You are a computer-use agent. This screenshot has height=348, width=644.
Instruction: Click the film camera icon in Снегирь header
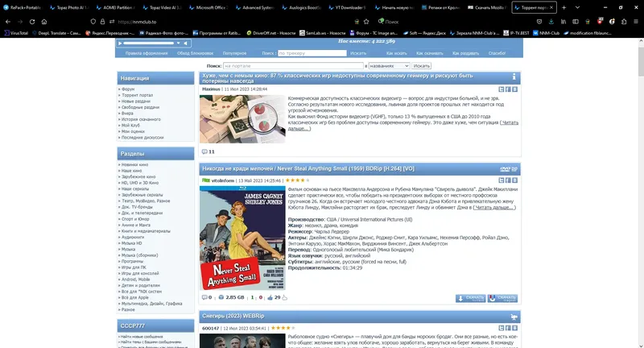(x=514, y=317)
